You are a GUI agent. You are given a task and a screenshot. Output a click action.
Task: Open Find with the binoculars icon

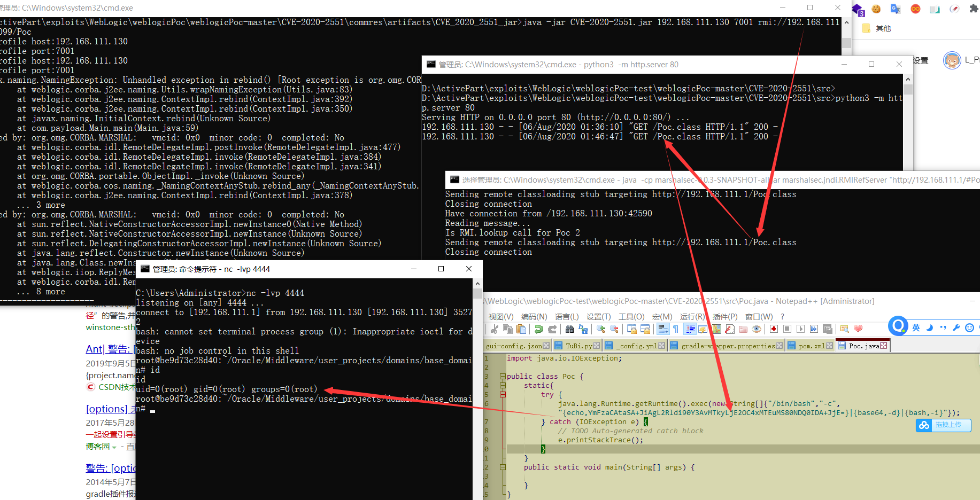[569, 329]
